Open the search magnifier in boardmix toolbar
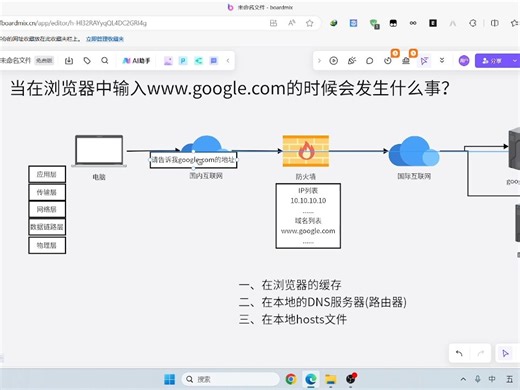520x390 pixels. [x=105, y=61]
